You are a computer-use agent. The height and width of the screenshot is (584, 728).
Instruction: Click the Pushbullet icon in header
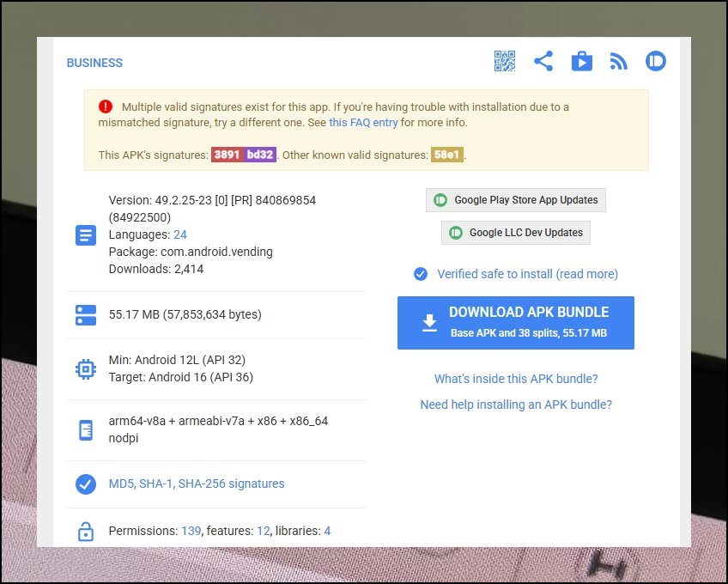pyautogui.click(x=656, y=61)
